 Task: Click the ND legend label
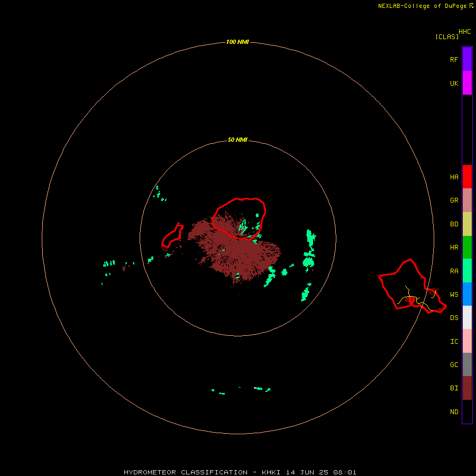click(454, 412)
